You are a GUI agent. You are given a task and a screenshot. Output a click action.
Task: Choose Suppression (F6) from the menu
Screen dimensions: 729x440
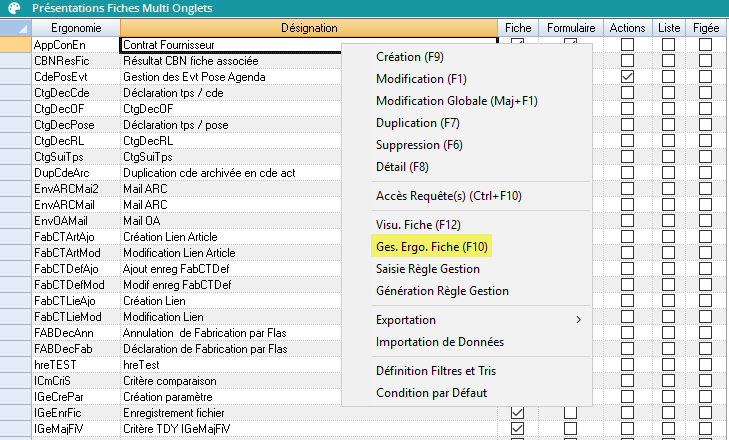(420, 145)
